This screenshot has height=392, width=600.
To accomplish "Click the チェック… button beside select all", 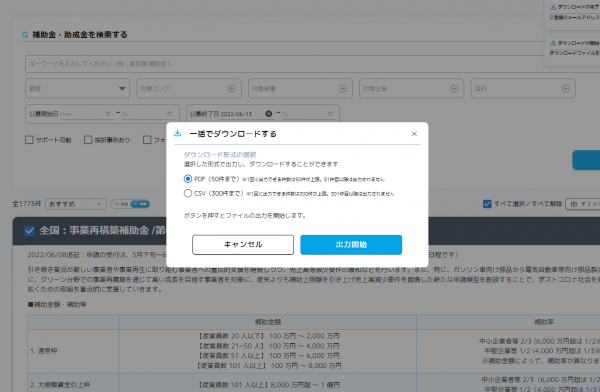I will 583,204.
